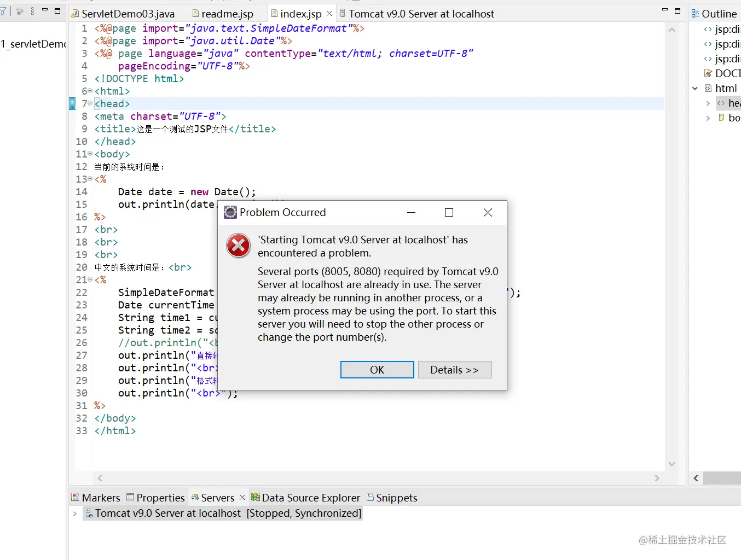Click the Details >> button

455,370
